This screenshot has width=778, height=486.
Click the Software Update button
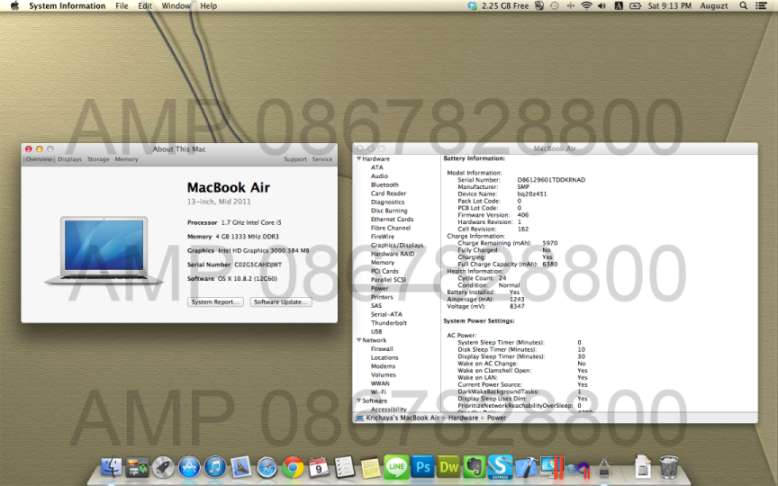(x=281, y=301)
